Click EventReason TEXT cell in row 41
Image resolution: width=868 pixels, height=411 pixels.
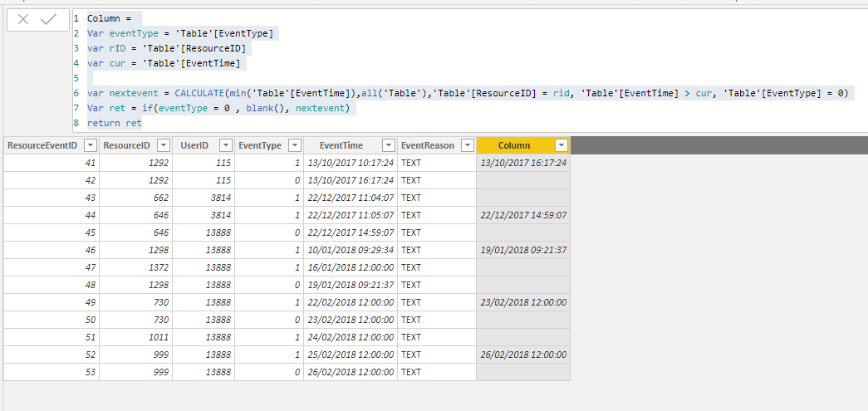click(x=437, y=163)
